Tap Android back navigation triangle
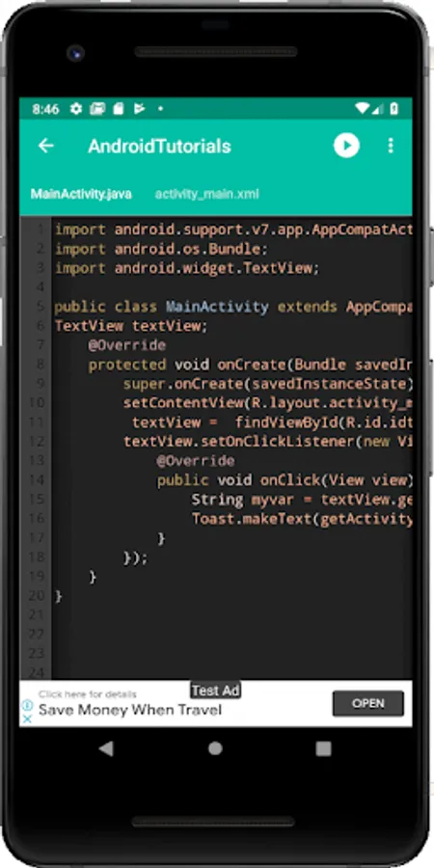This screenshot has height=868, width=434. [106, 748]
